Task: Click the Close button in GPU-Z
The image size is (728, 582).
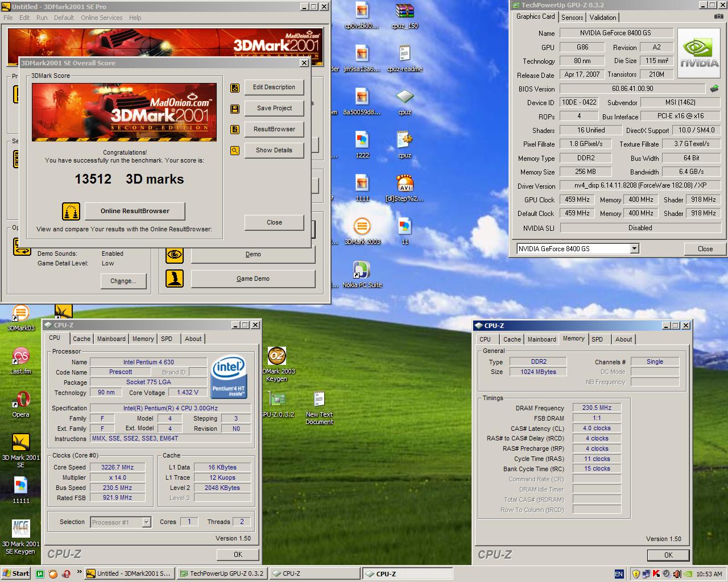Action: point(705,249)
